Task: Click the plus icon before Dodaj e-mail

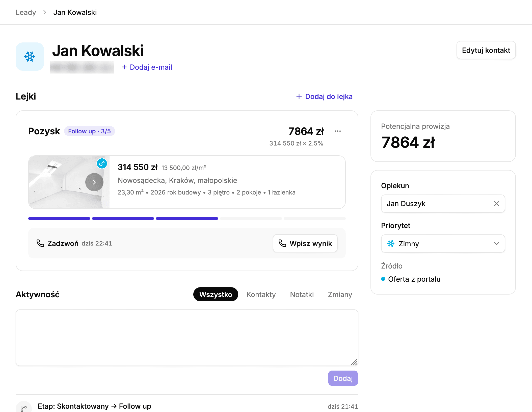Action: pyautogui.click(x=124, y=67)
